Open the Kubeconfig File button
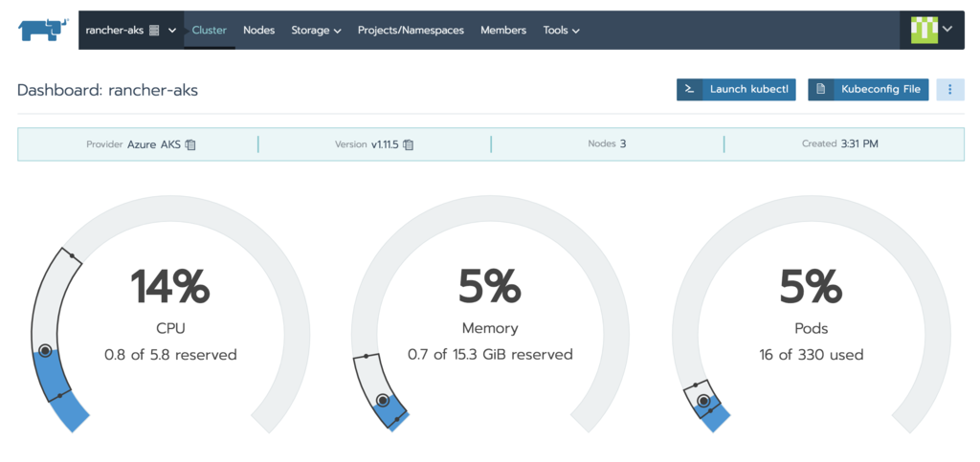 click(868, 89)
